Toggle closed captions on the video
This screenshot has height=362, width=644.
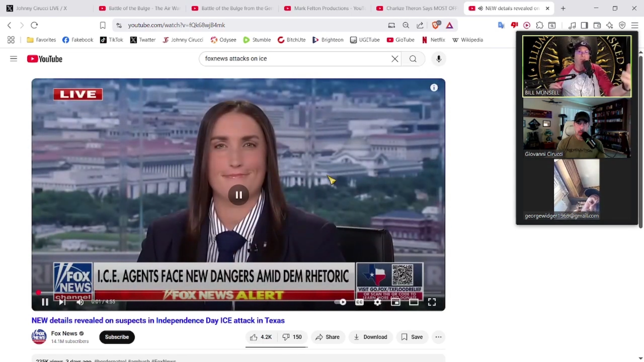(x=359, y=302)
